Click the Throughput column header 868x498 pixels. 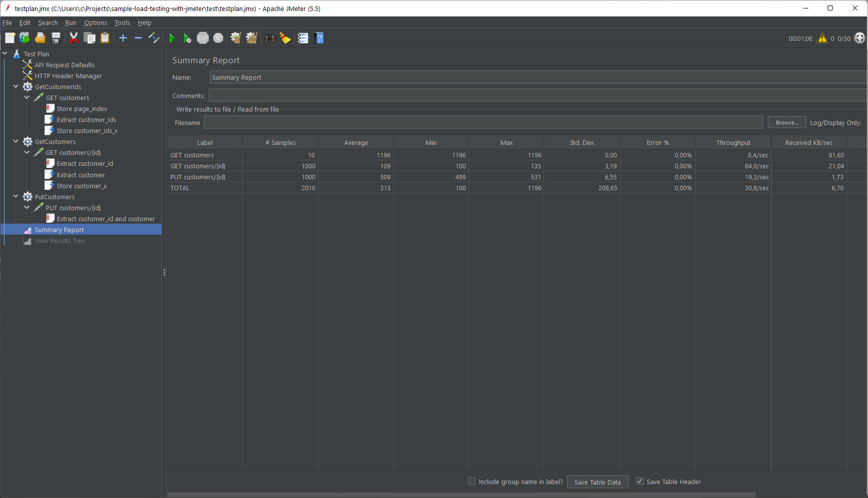click(733, 142)
